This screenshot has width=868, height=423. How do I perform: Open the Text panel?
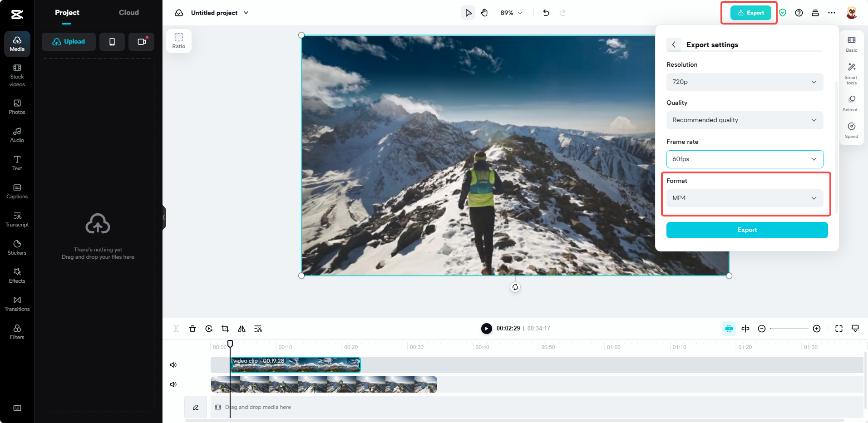[17, 163]
